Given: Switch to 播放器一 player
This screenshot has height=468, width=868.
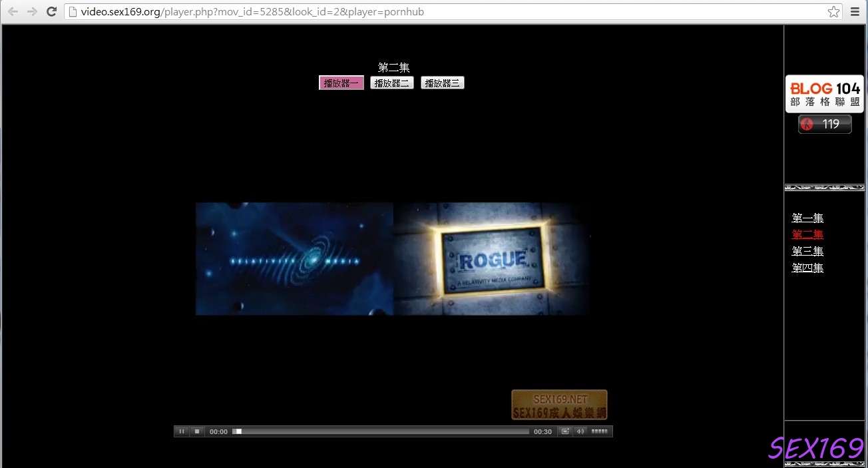Looking at the screenshot, I should pyautogui.click(x=341, y=83).
